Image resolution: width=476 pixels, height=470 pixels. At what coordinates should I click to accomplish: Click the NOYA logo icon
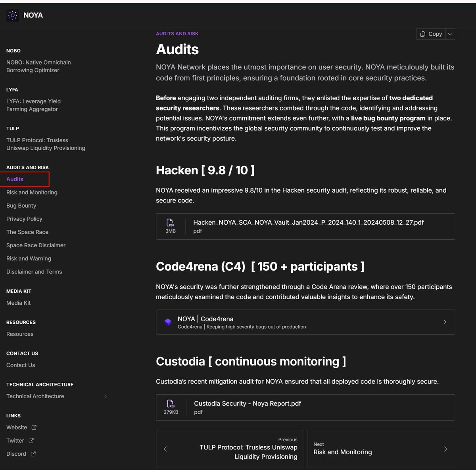point(13,15)
